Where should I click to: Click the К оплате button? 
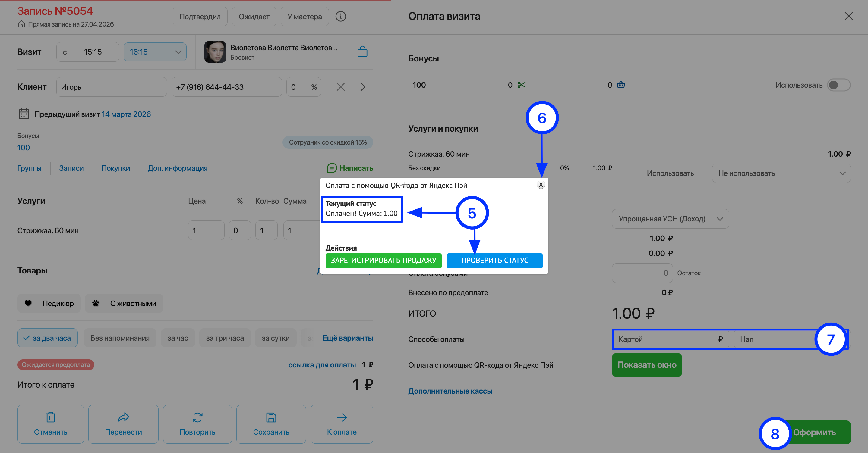342,424
